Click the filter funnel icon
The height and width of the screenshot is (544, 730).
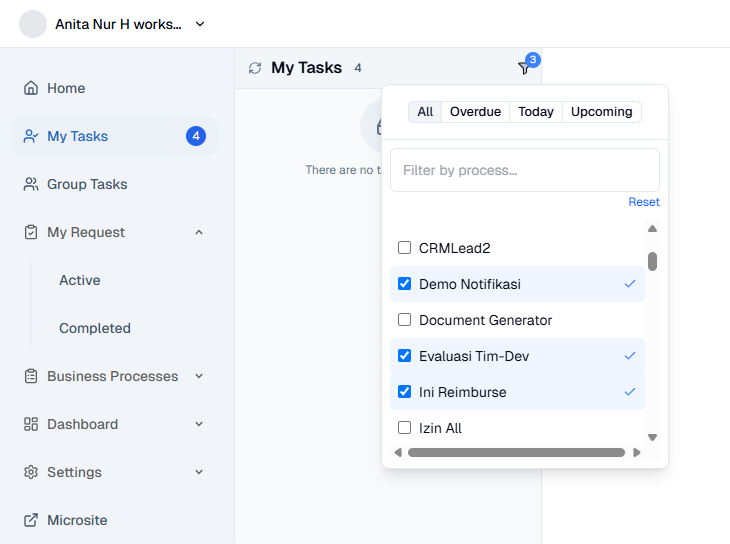tap(523, 68)
